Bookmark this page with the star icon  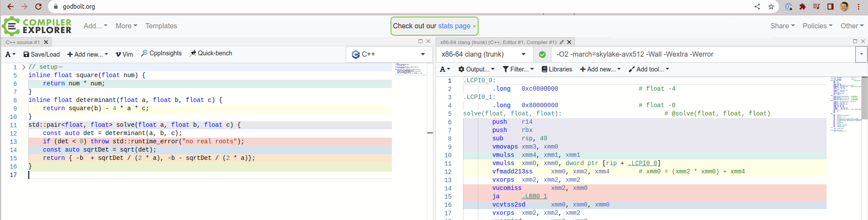click(x=771, y=7)
